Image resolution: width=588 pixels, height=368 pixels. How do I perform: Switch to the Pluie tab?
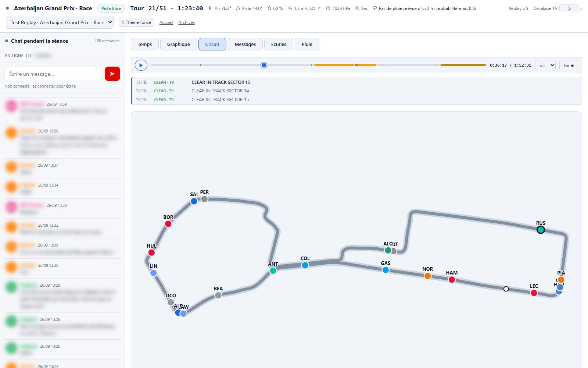pos(307,44)
